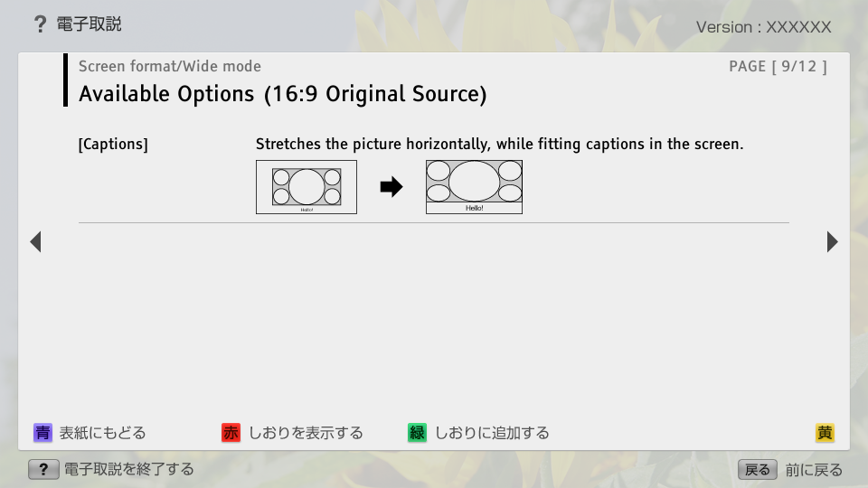Choose しおりを表示する to show bookmarks
The image size is (868, 488).
pos(306,433)
